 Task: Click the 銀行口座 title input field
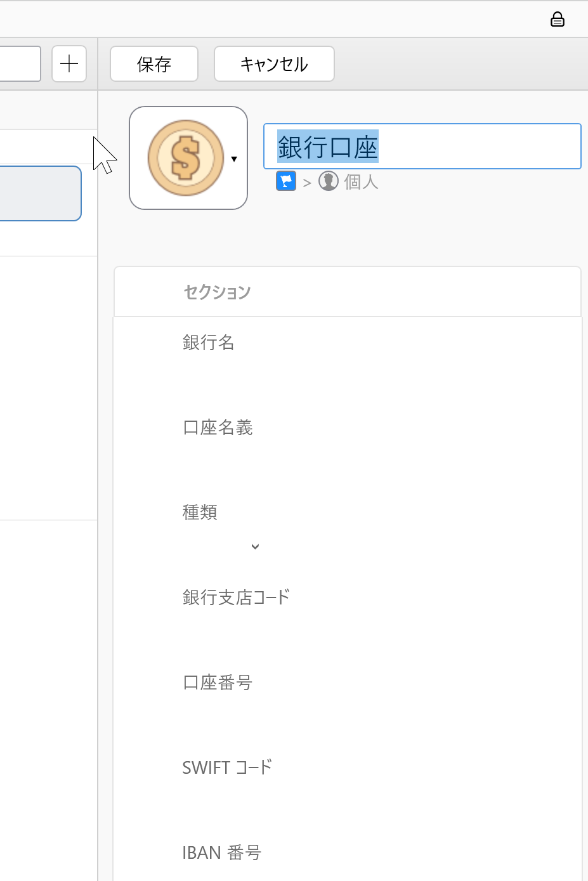(422, 147)
